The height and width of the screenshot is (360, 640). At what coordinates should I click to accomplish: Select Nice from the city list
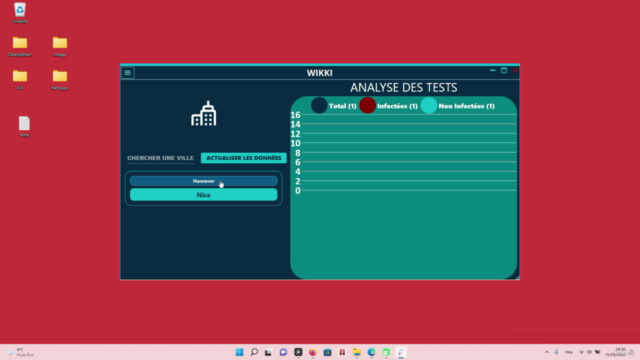point(204,195)
